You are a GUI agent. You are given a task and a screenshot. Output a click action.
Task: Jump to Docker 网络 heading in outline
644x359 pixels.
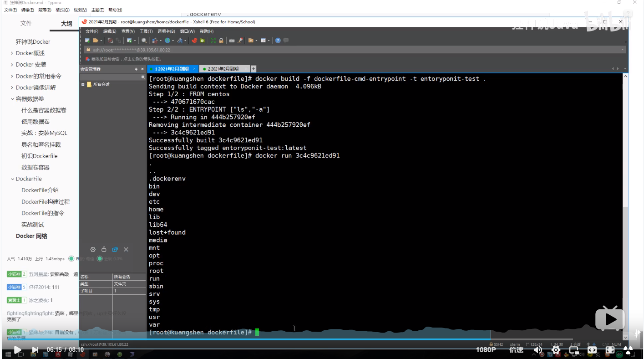coord(31,236)
